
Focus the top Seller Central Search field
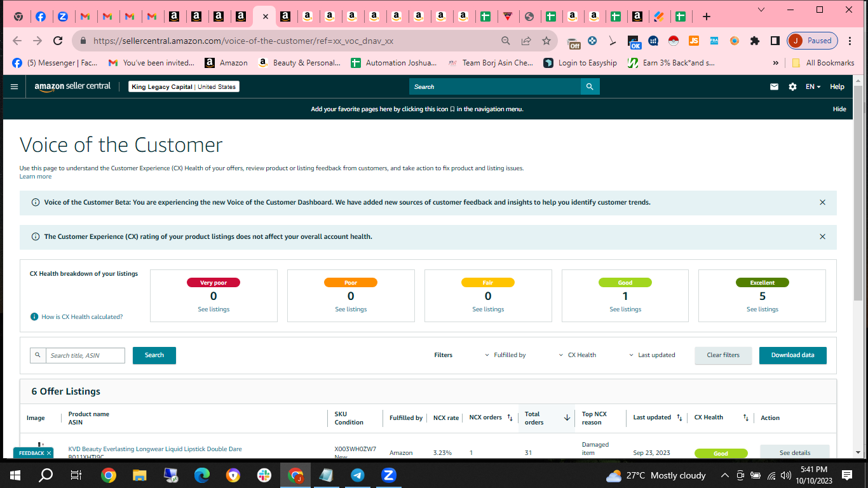point(495,86)
